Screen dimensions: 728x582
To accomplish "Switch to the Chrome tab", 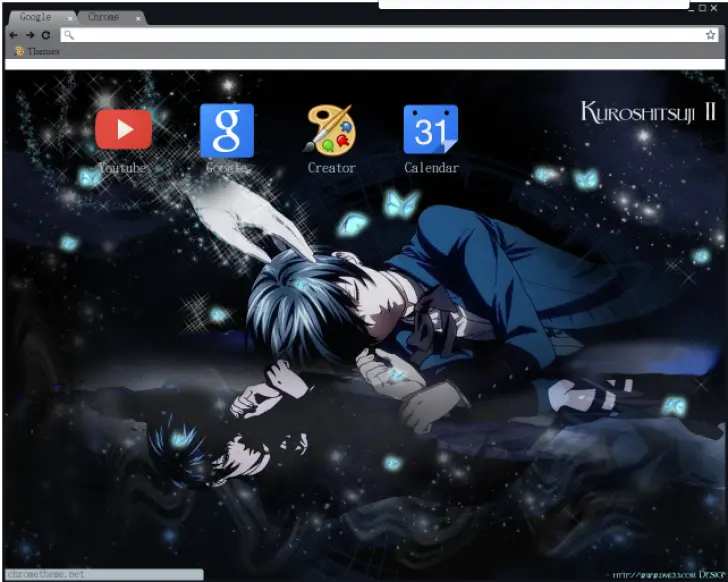I will point(103,18).
